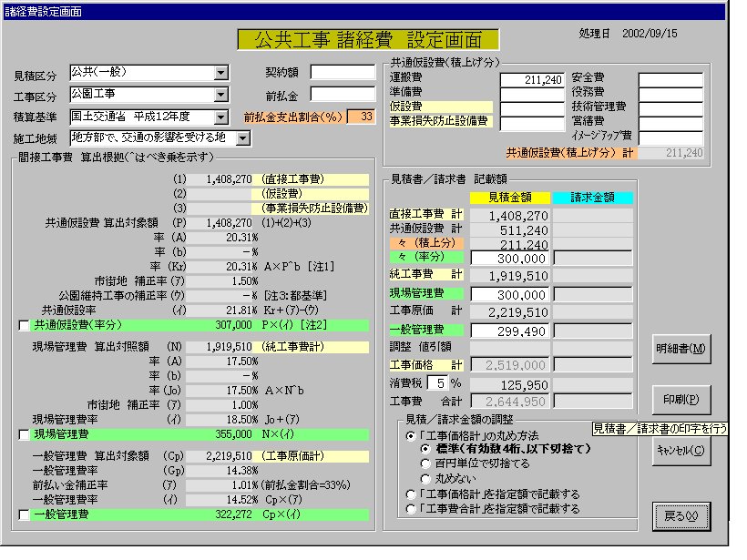Click the 運搬費 field showing 211,240
The width and height of the screenshot is (747, 560).
point(532,79)
